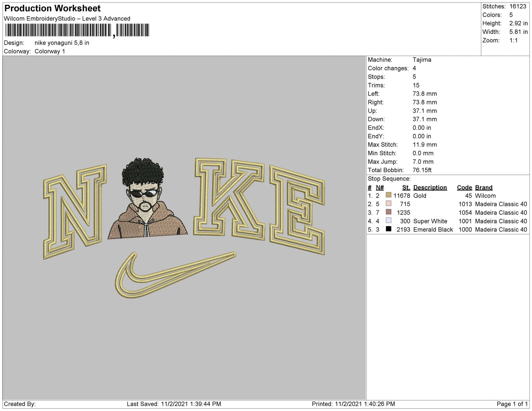Click the 'St.' column header
This screenshot has width=532, height=411.
pos(406,187)
